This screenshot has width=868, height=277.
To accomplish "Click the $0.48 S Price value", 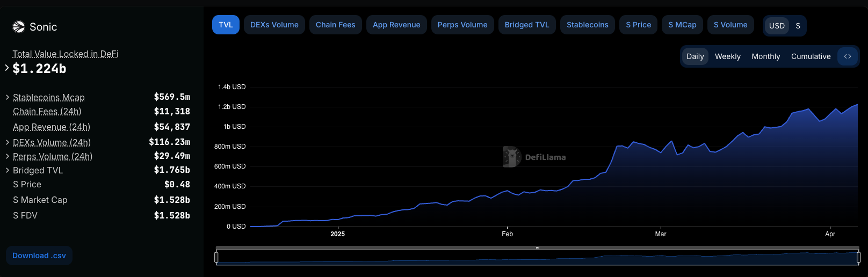I will click(x=177, y=184).
